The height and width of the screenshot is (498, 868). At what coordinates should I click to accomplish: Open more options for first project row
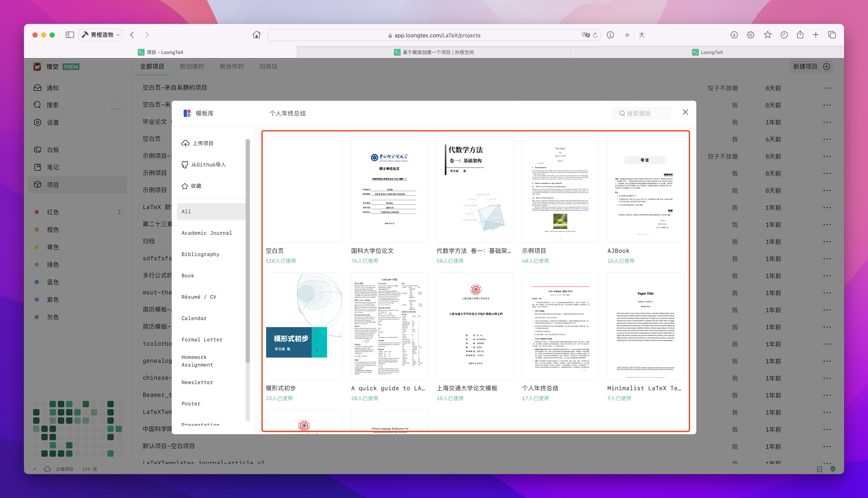(x=827, y=88)
